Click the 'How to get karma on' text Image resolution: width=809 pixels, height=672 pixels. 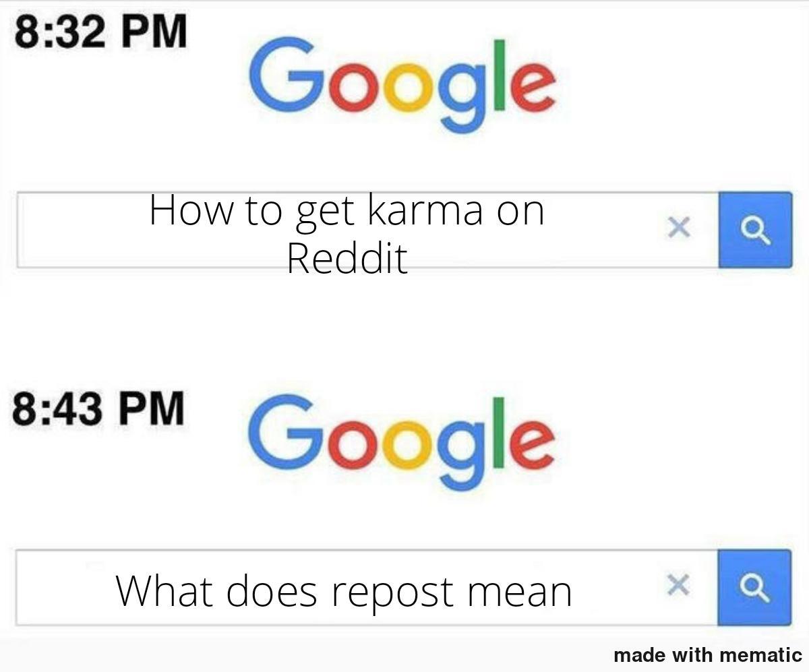(347, 210)
